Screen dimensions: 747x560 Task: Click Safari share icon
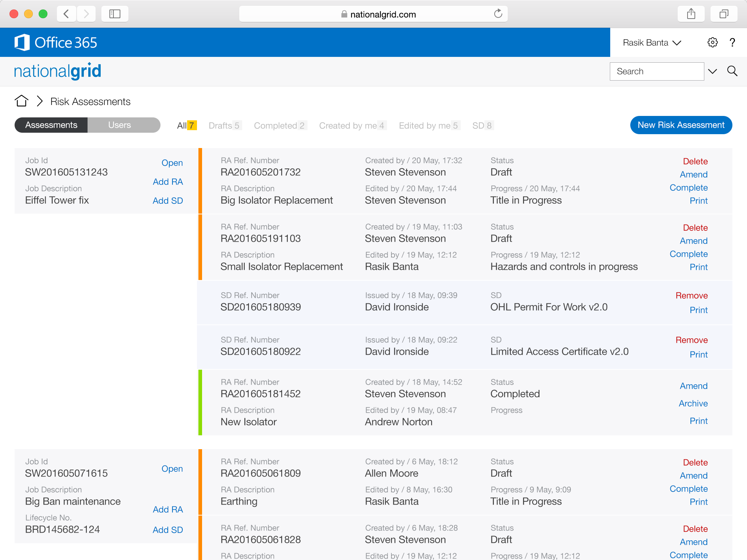(691, 14)
